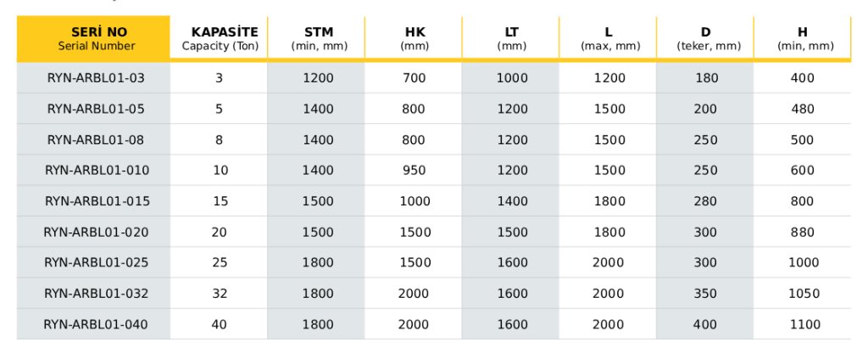The image size is (868, 359).
Task: Select the L (max, mm) column header
Action: coord(609,38)
